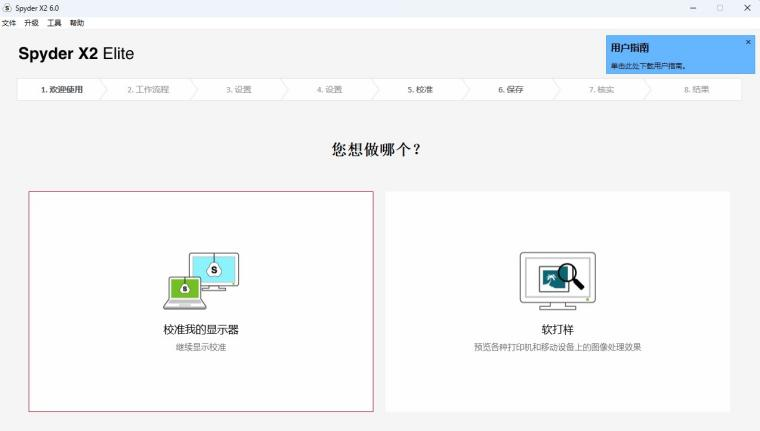Choose the 软打样 option label
The height and width of the screenshot is (431, 760).
coord(557,330)
